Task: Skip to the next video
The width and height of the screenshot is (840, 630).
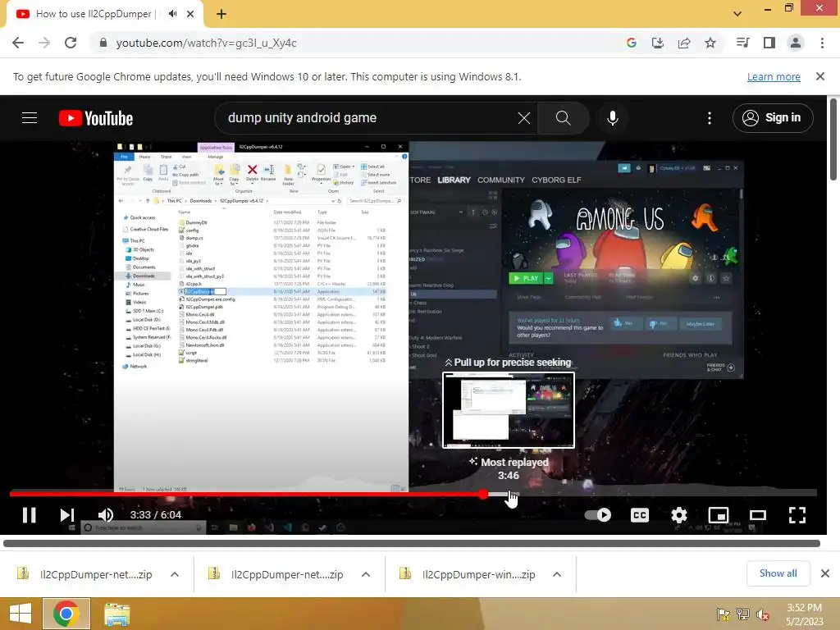Action: pyautogui.click(x=67, y=515)
